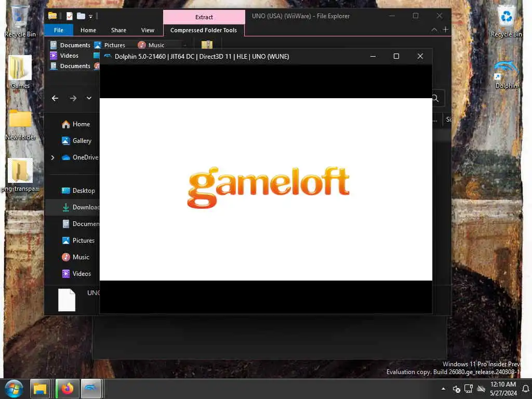Open the right Recycle Bin desktop icon
Screen dimensions: 532x399
point(506,21)
